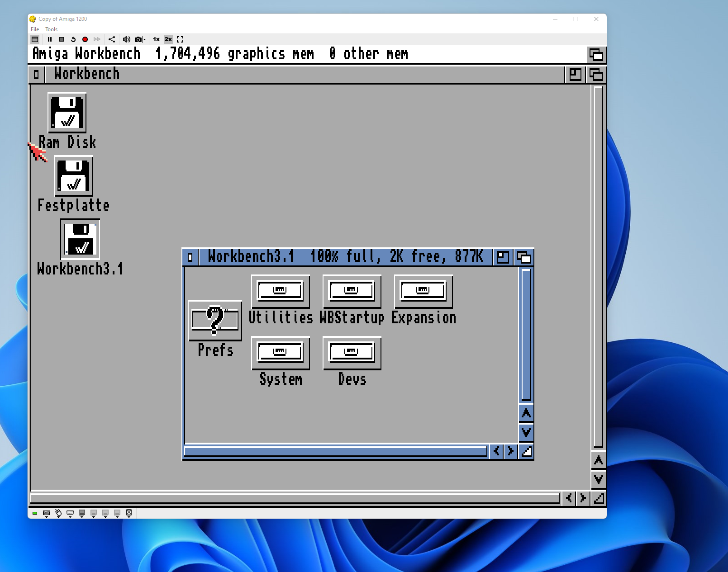Click the Workbench3.1 window zoom gadget
The image size is (728, 572).
click(503, 257)
